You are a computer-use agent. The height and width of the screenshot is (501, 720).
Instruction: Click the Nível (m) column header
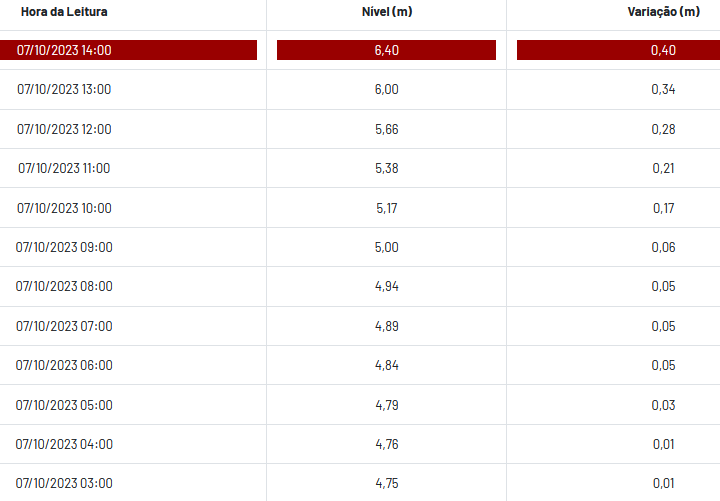pos(387,12)
